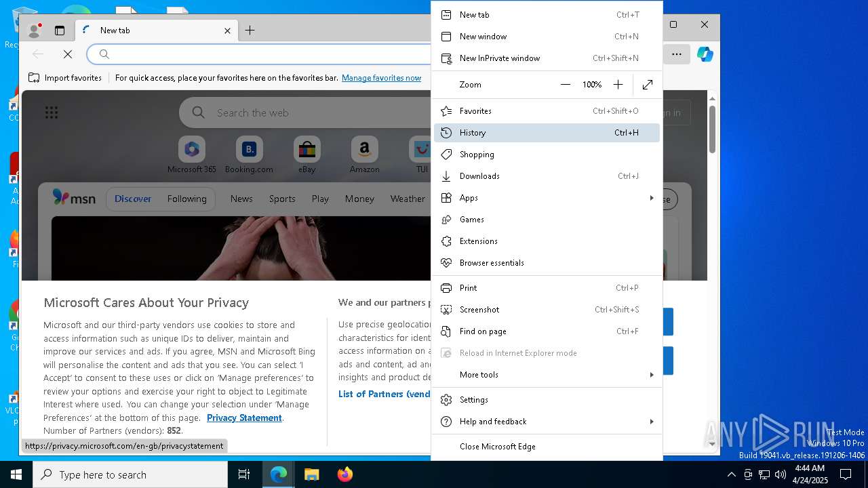Image resolution: width=868 pixels, height=488 pixels.
Task: Open Booking.com quick link
Action: pos(249,155)
